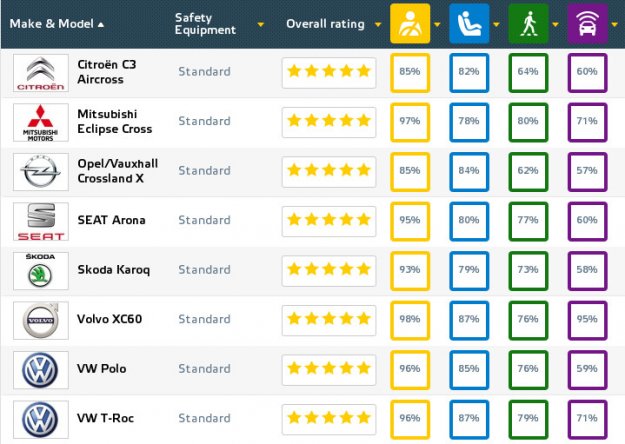Open the Citroën C3 Aircross entry
625x444 pixels.
(107, 72)
